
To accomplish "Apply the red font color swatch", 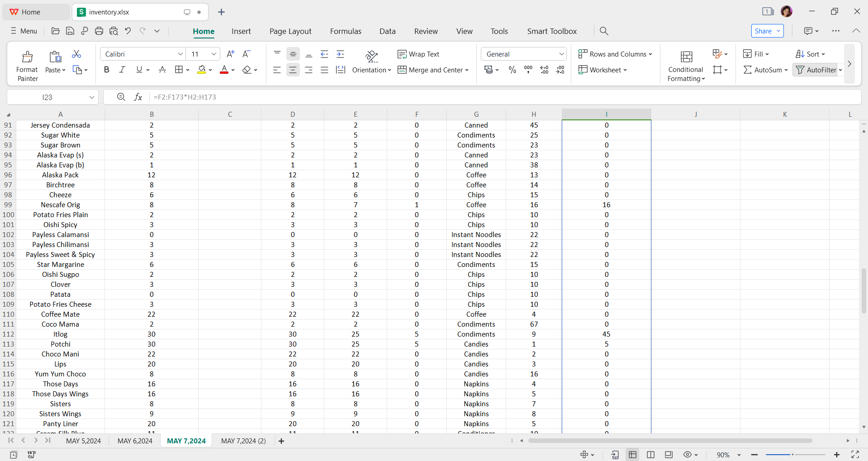I will [x=224, y=70].
